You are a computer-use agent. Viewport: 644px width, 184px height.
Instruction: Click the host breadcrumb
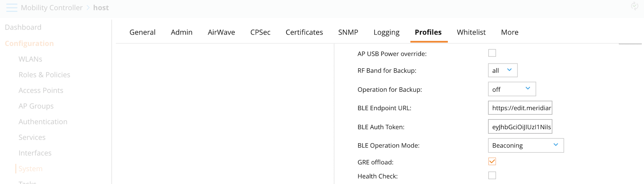point(101,8)
